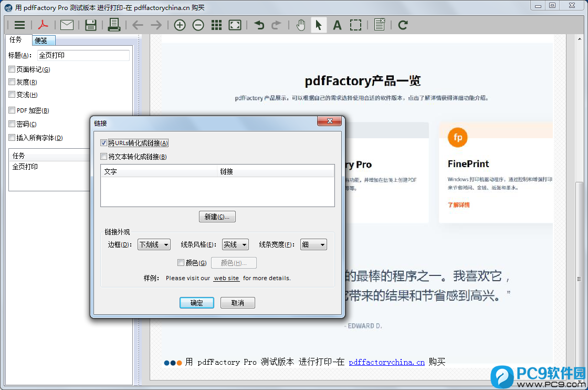The width and height of the screenshot is (588, 390).
Task: Click the floppy disk save icon
Action: click(90, 25)
